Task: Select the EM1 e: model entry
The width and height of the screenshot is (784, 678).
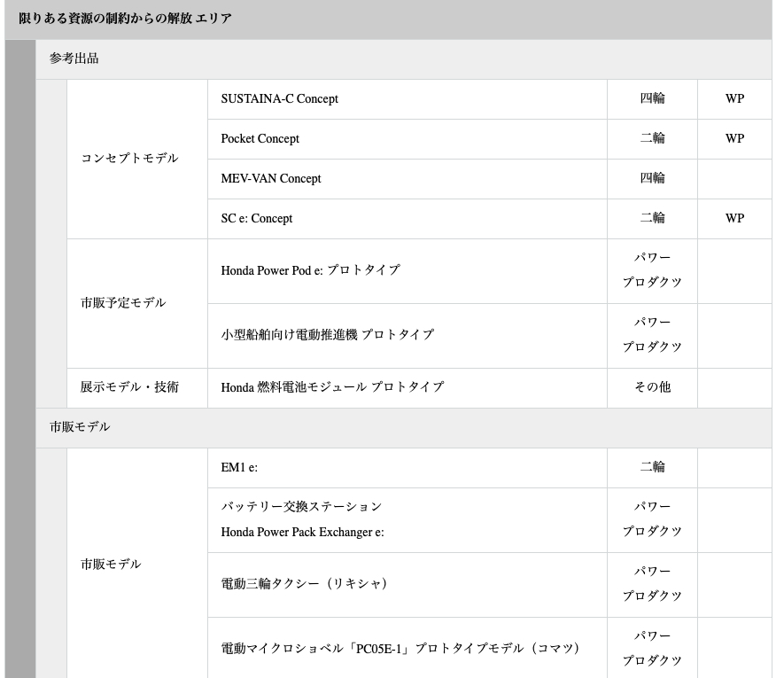Action: click(239, 467)
